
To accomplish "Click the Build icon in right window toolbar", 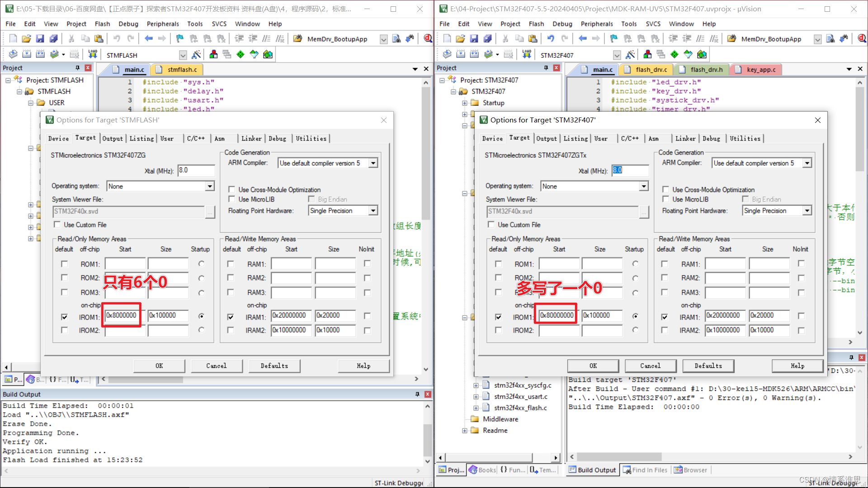I will [461, 55].
